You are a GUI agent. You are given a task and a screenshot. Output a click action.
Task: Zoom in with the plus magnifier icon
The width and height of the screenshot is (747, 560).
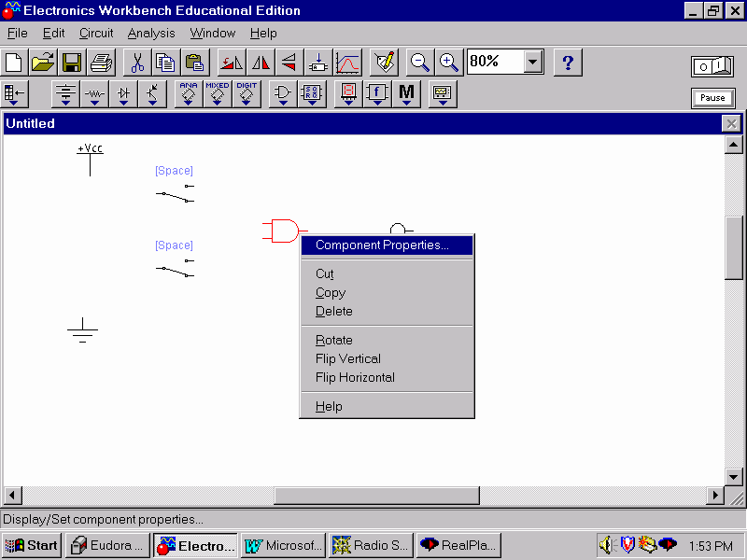(449, 63)
